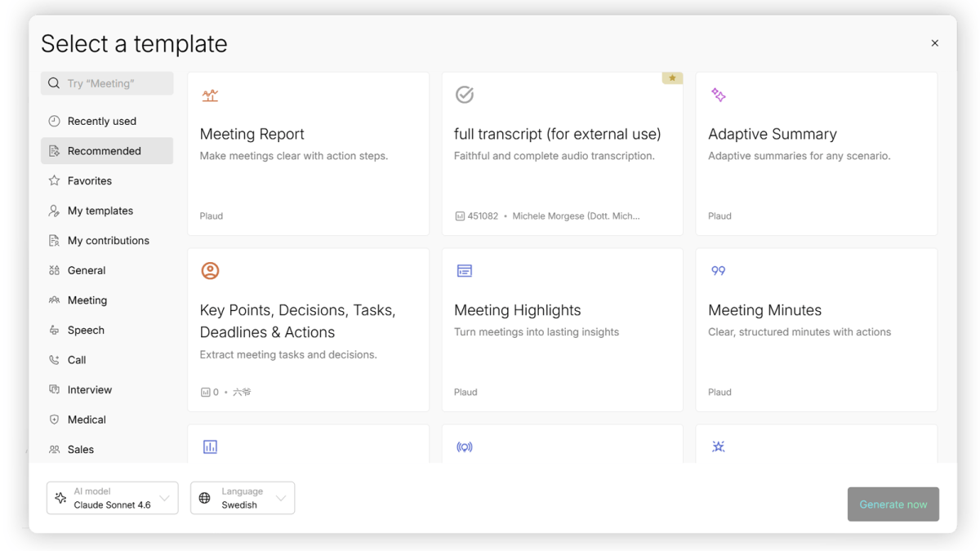
Task: Click the General category icon
Action: click(54, 270)
